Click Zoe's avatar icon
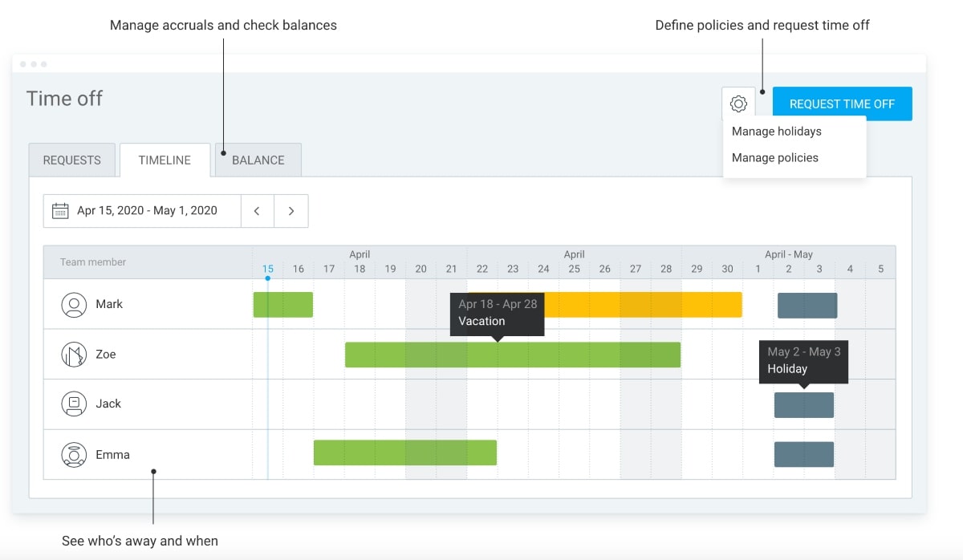 click(x=74, y=355)
